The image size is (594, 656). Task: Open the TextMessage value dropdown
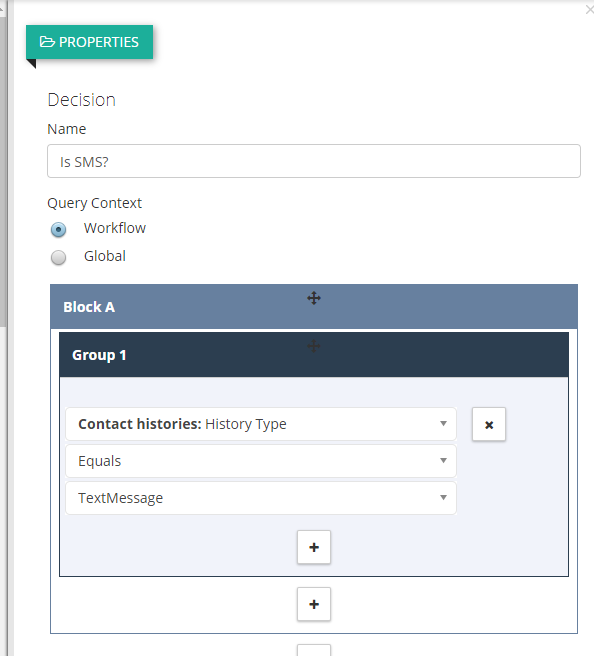click(261, 498)
